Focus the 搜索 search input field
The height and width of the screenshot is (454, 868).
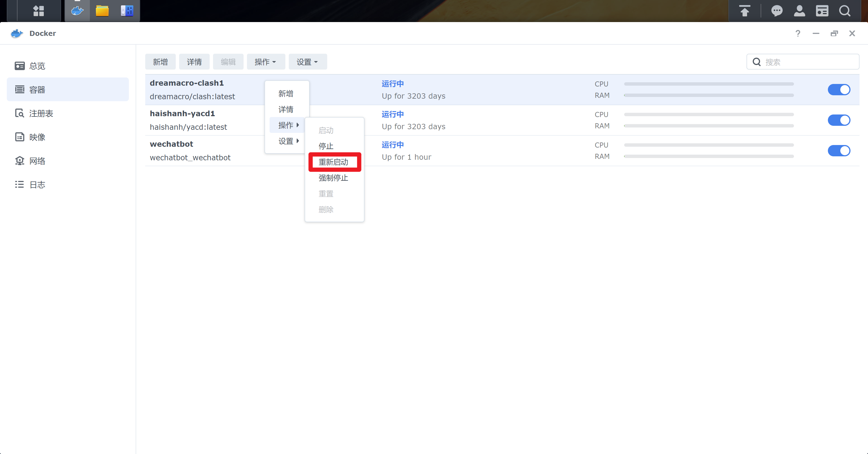pyautogui.click(x=803, y=62)
